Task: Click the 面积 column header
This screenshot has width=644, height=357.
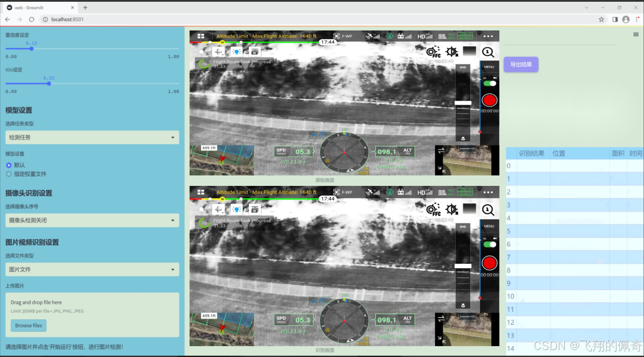Action: [x=618, y=153]
